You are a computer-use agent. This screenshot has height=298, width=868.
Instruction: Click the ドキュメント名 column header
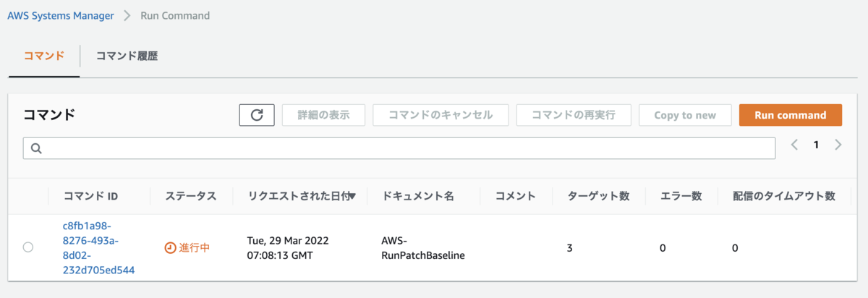click(x=418, y=196)
